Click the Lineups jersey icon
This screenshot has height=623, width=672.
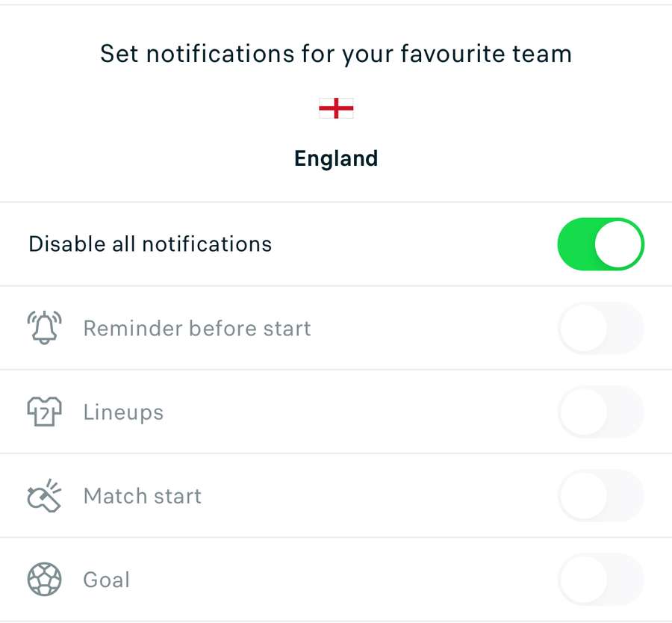coord(44,412)
